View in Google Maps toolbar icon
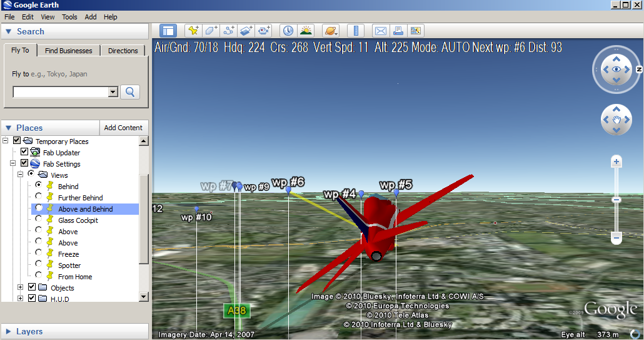 (416, 31)
